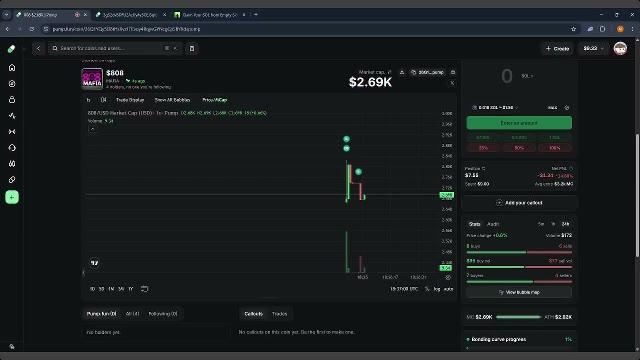The height and width of the screenshot is (360, 640).
Task: Open the SOL currency dropdown
Action: (x=527, y=76)
